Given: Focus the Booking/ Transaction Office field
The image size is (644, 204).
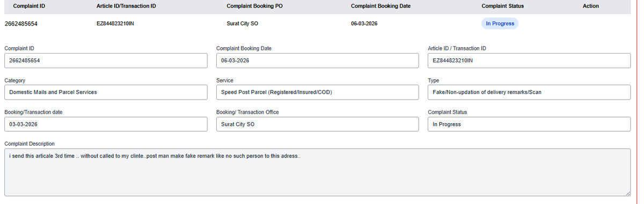Looking at the screenshot, I should 317,124.
